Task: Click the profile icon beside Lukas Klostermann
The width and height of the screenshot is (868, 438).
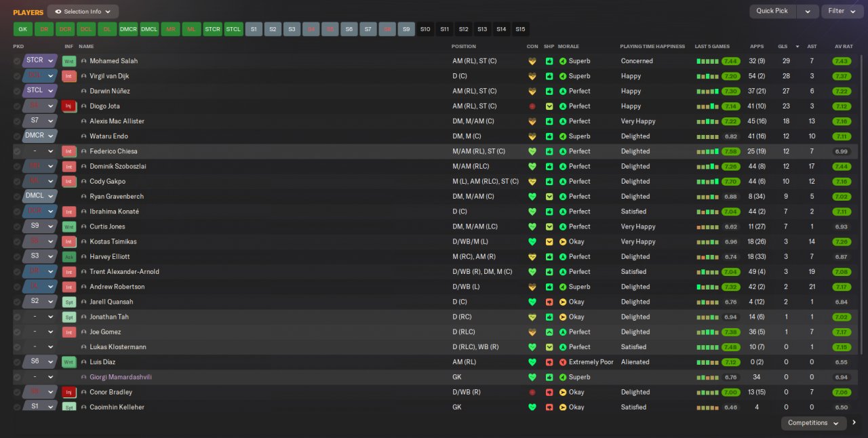Action: (84, 347)
